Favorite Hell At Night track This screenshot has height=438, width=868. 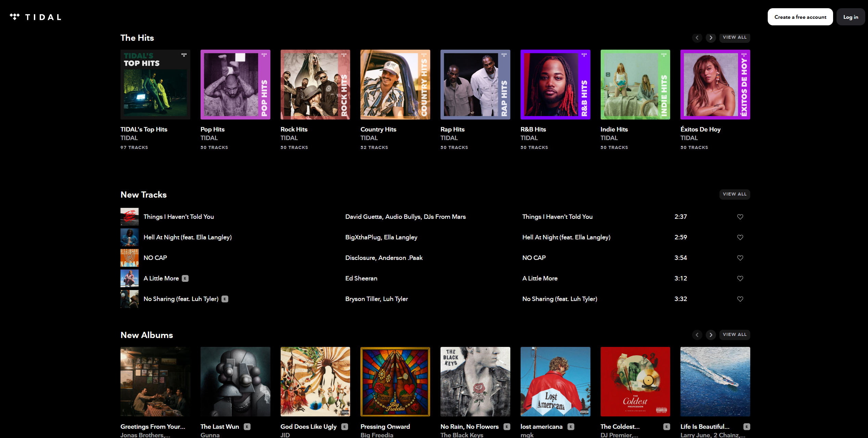(x=740, y=237)
